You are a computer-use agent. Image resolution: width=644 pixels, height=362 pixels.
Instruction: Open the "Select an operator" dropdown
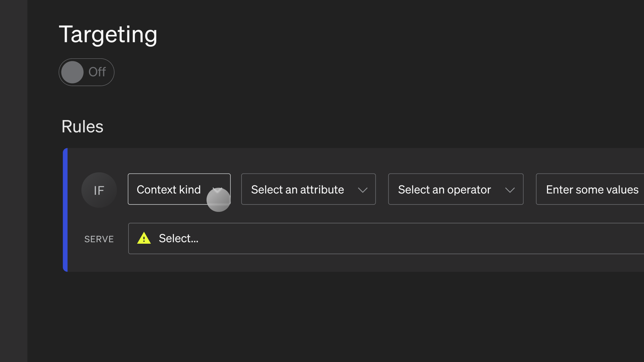(x=455, y=189)
